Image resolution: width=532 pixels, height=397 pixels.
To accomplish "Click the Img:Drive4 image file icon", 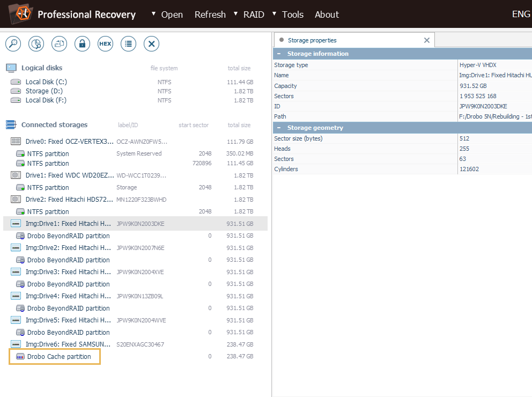I will (16, 296).
